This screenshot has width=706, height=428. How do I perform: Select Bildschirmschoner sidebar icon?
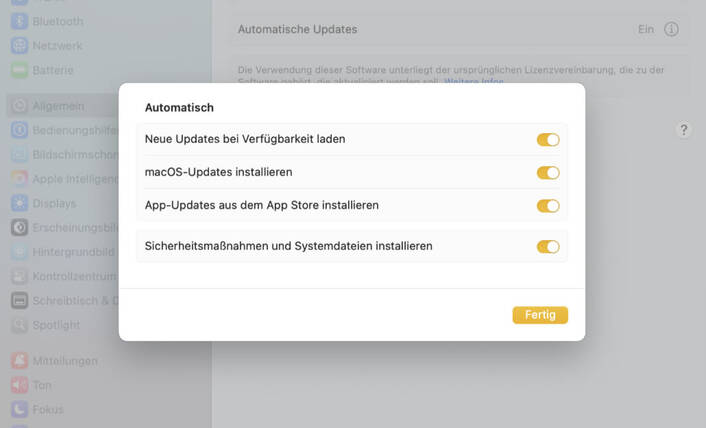pyautogui.click(x=19, y=154)
